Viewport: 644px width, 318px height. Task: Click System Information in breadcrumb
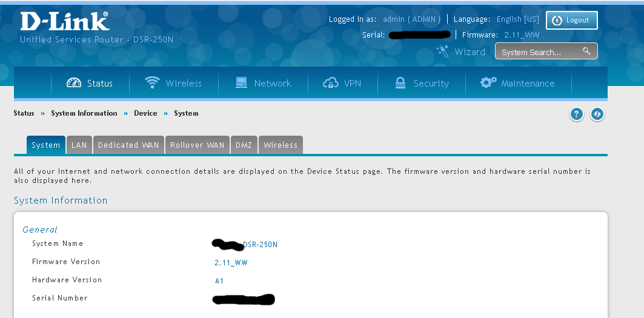pos(84,113)
